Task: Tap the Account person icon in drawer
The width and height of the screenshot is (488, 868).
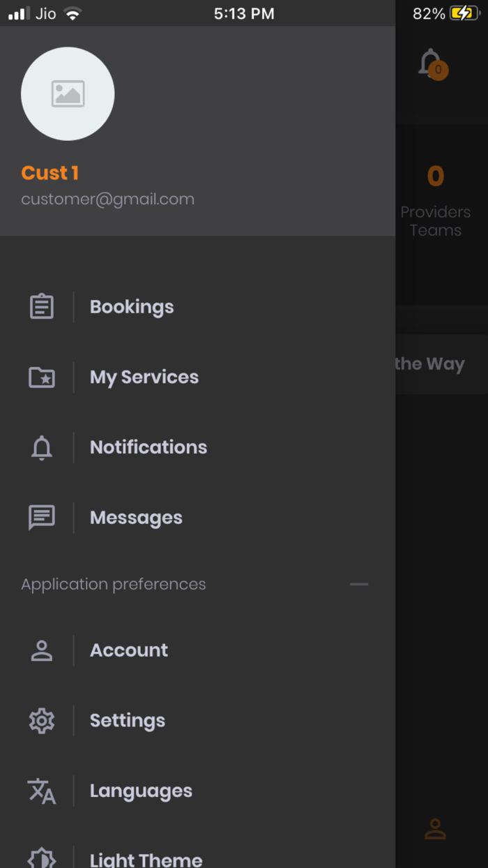Action: point(42,650)
